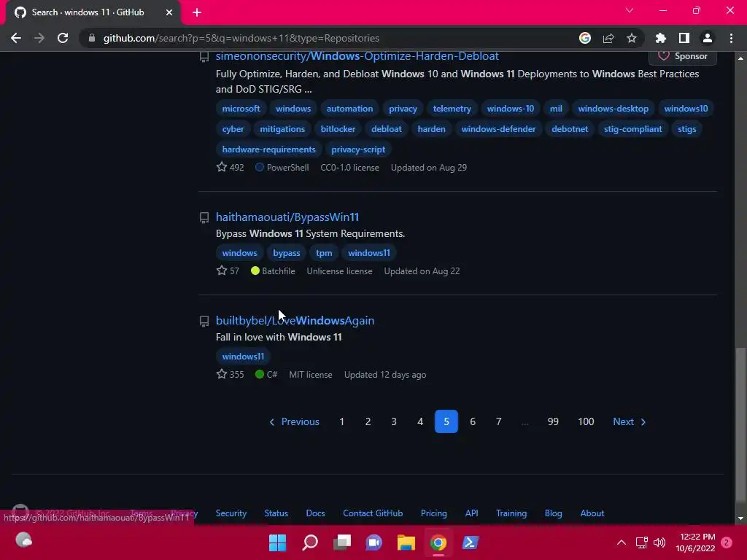
Task: Select the mil topic tag
Action: click(x=556, y=109)
